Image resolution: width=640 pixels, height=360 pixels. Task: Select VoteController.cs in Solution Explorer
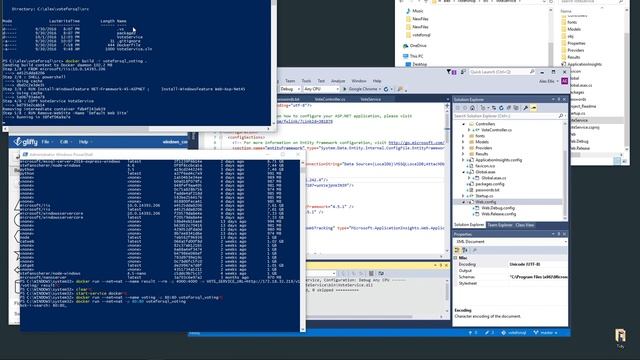[496, 130]
